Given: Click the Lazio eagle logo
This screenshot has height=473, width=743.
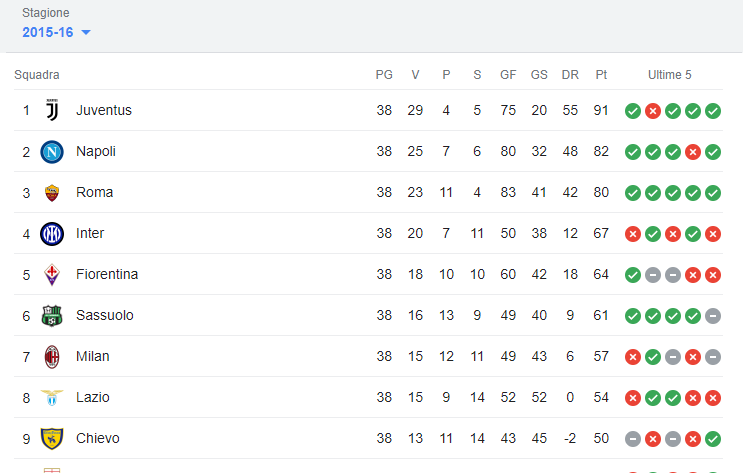Looking at the screenshot, I should [x=52, y=397].
